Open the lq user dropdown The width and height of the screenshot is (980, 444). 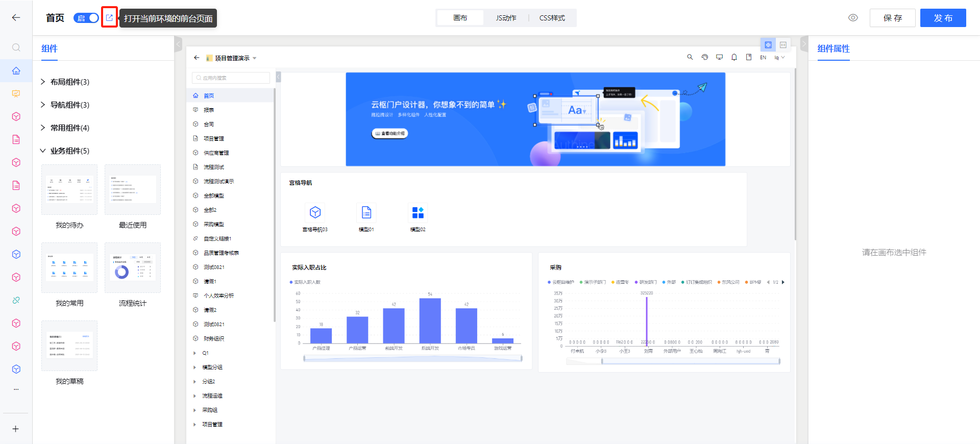[x=779, y=58]
